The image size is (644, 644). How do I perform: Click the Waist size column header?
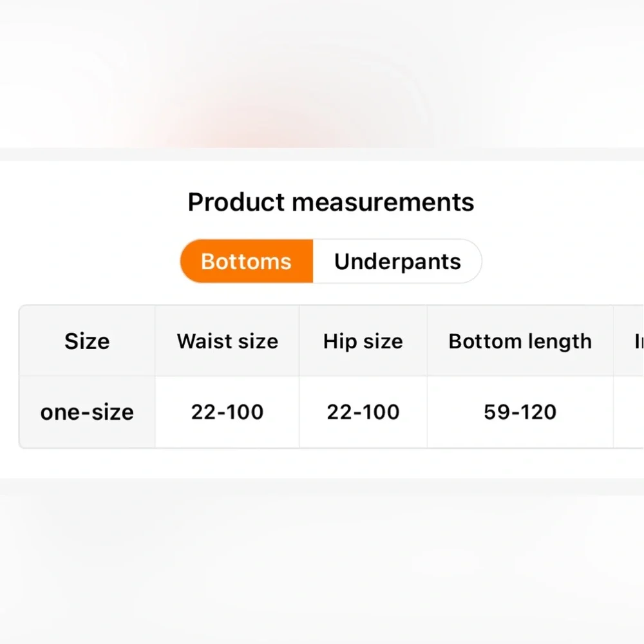(x=227, y=341)
